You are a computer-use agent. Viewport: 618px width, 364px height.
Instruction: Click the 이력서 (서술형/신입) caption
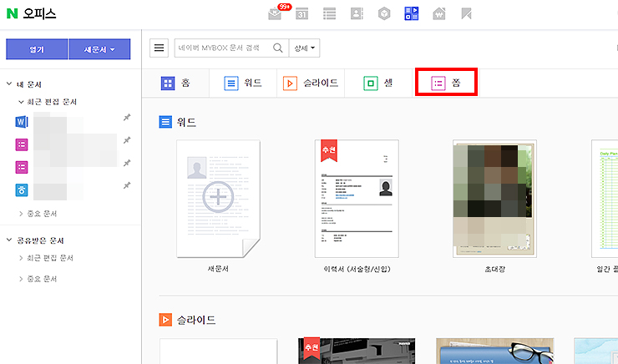[357, 269]
